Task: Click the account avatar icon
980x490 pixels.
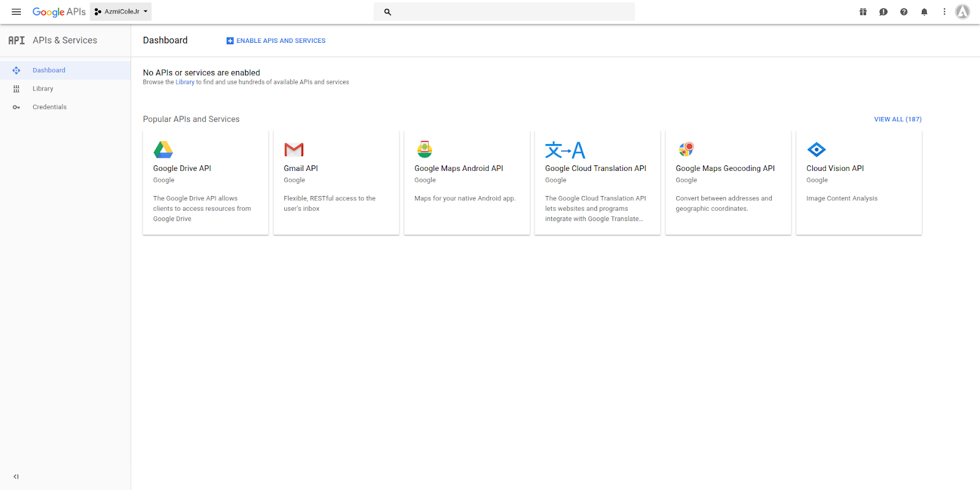Action: pos(963,12)
